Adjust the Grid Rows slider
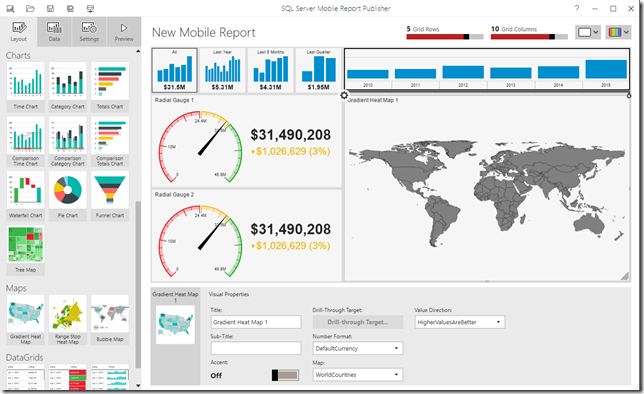644x394 pixels. point(445,37)
